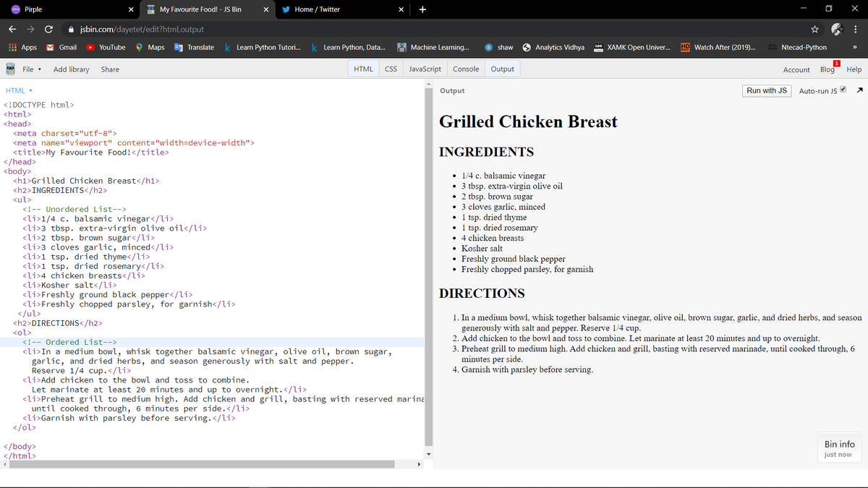Close the My Favourite Food JS Bin tab
The image size is (868, 488).
point(266,9)
